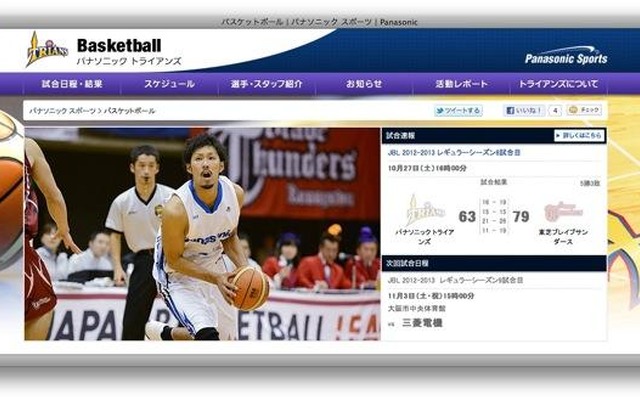Screen dimensions: 640x400
Task: Click the 詳しくはこちら button
Action: click(579, 136)
